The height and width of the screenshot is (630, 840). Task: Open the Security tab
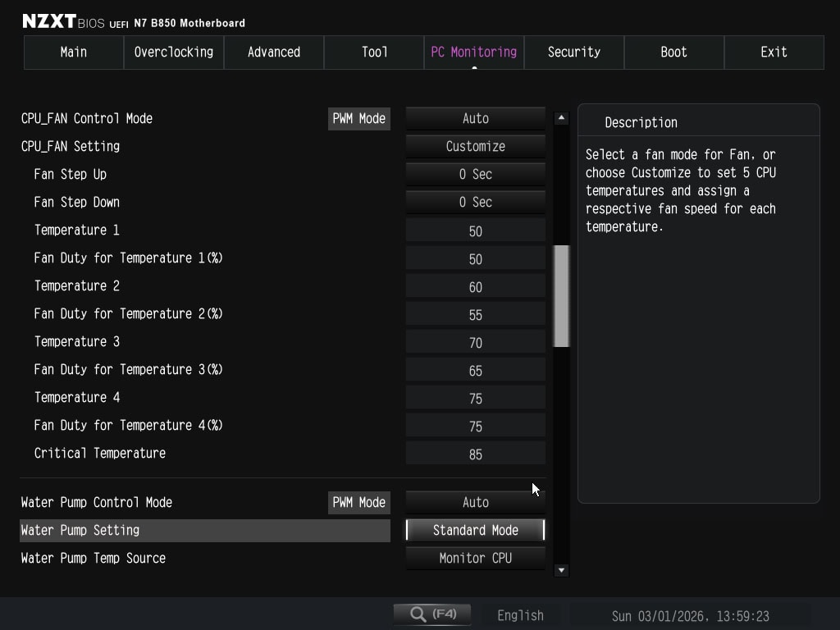point(573,52)
